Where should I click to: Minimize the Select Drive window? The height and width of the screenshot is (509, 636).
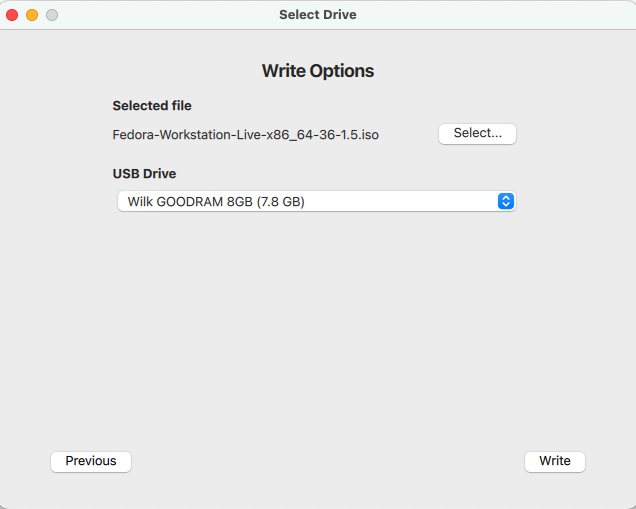(x=32, y=15)
